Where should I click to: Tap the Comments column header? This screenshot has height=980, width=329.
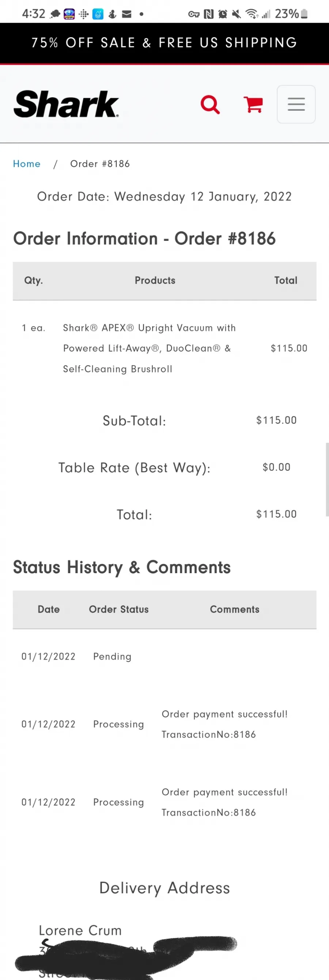(235, 609)
